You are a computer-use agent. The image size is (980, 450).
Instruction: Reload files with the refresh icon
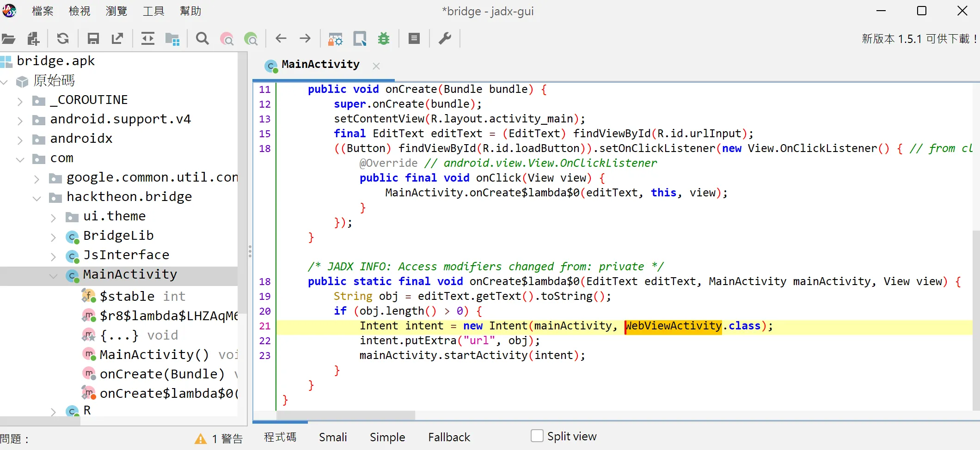63,39
